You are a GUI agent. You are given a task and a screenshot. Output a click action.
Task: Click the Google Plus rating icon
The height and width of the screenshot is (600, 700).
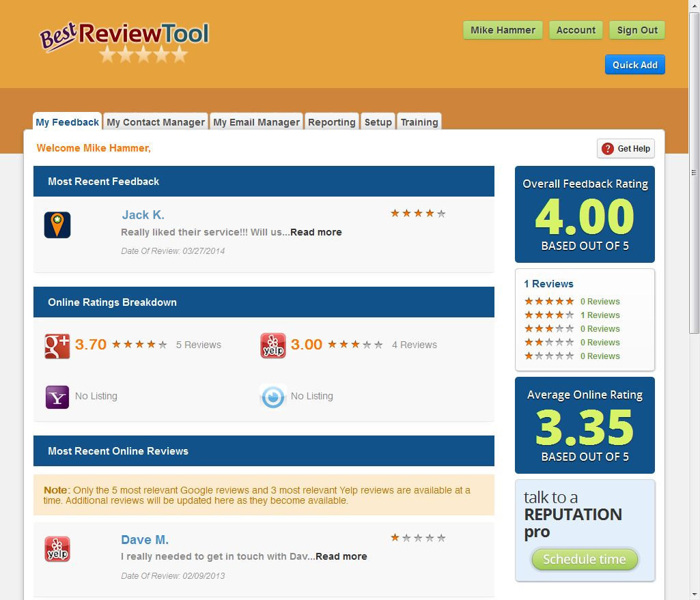click(57, 345)
